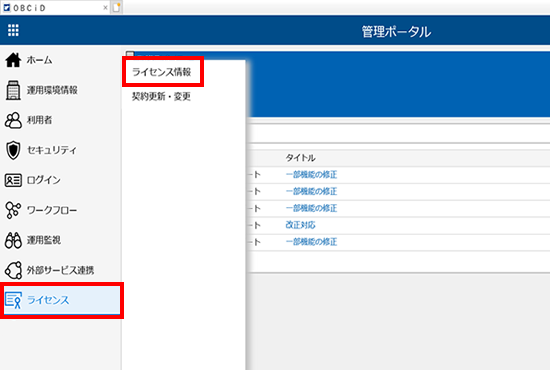Image resolution: width=550 pixels, height=370 pixels.
Task: Click the Home house icon
Action: (x=13, y=60)
